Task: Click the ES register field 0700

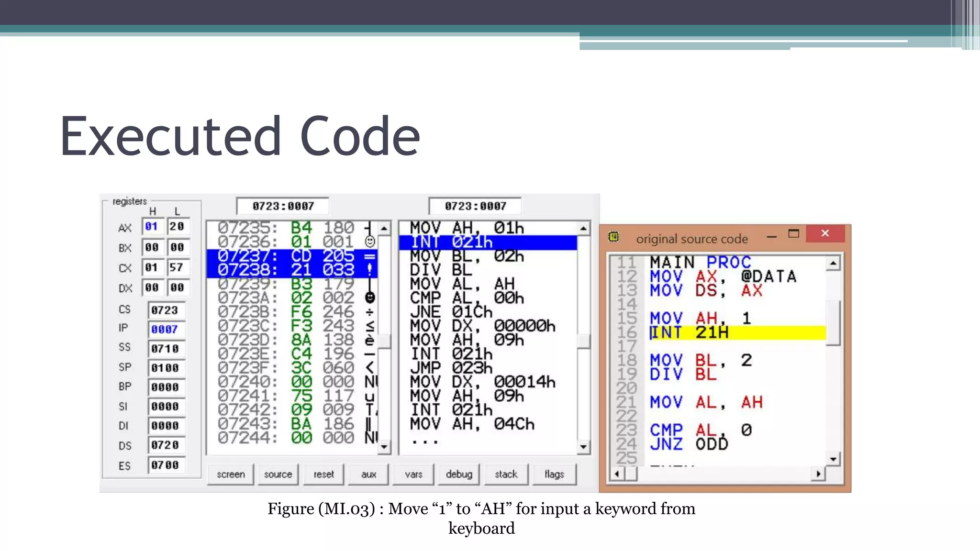Action: point(166,465)
